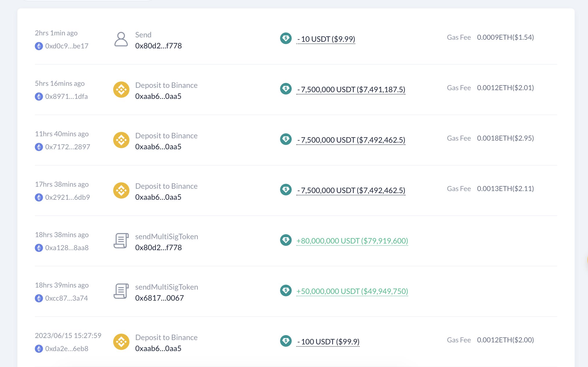Viewport: 588px width, 367px height.
Task: Click 11hrs 40mins row - 7,500,000 USDT amount
Action: (351, 140)
